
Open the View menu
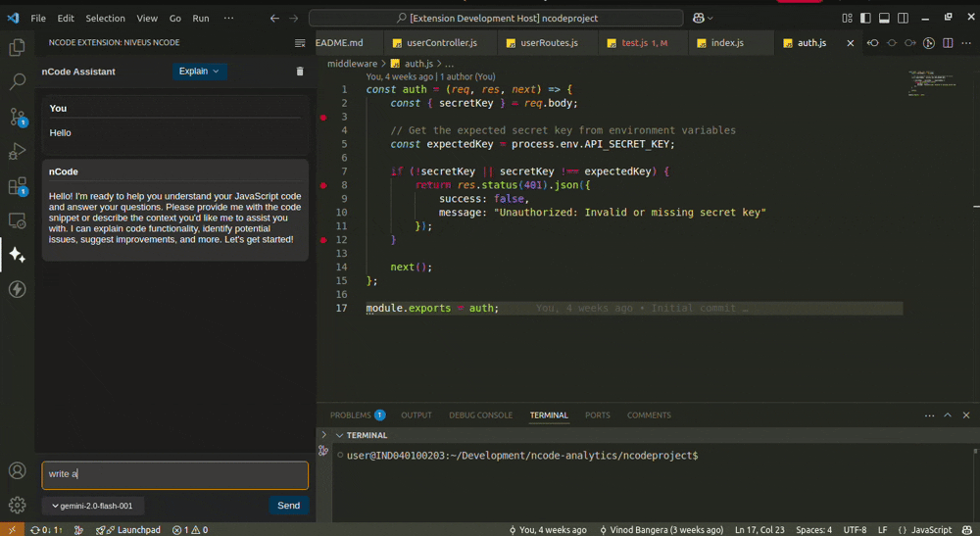147,18
